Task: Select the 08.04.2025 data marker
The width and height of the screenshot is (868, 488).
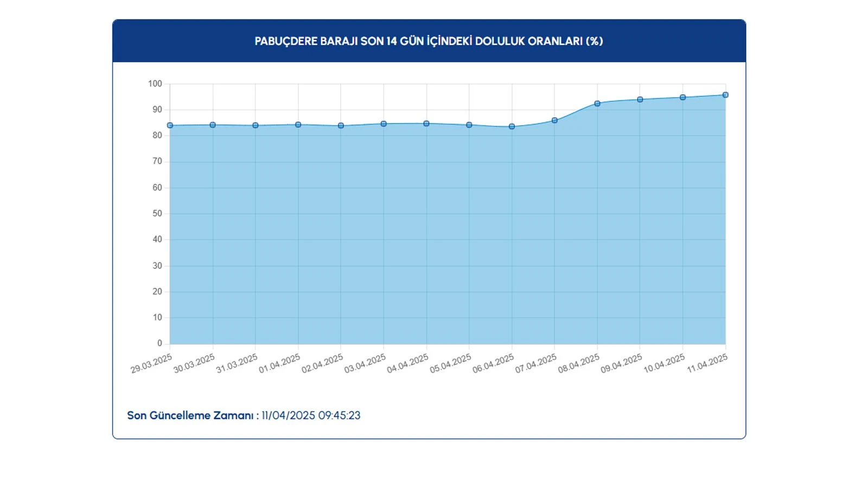Action: pyautogui.click(x=597, y=104)
